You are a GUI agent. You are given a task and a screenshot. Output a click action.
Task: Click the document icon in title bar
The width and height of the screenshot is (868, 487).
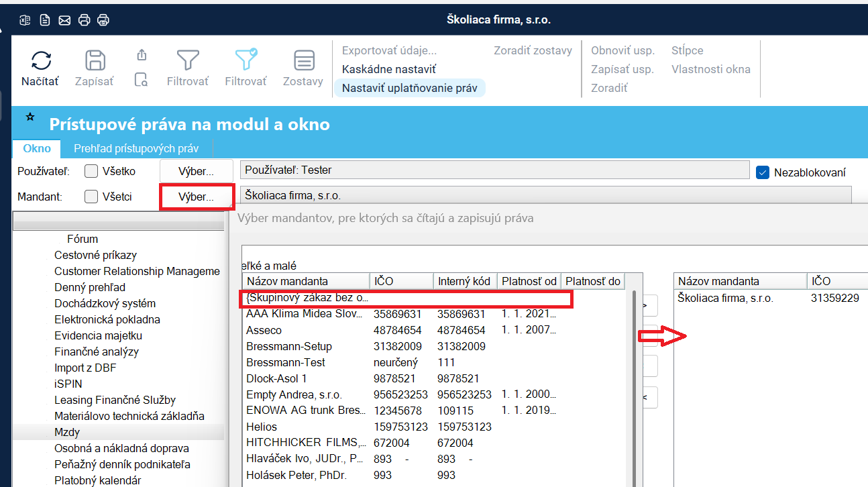44,20
